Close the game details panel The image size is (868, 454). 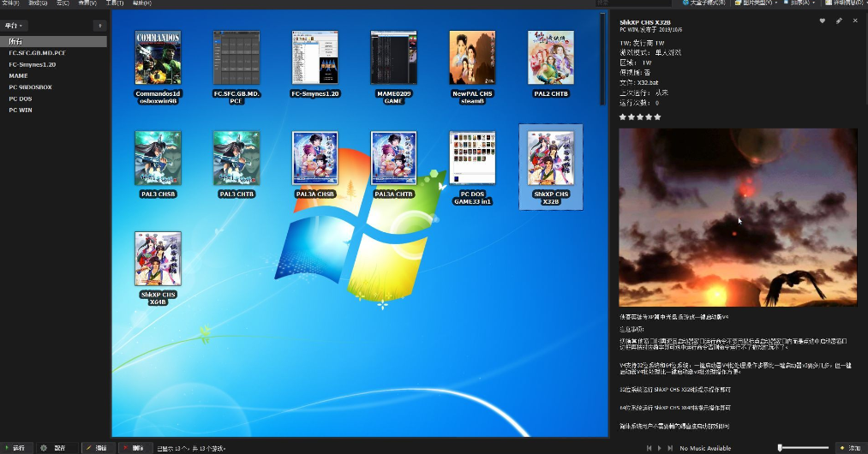(x=855, y=21)
